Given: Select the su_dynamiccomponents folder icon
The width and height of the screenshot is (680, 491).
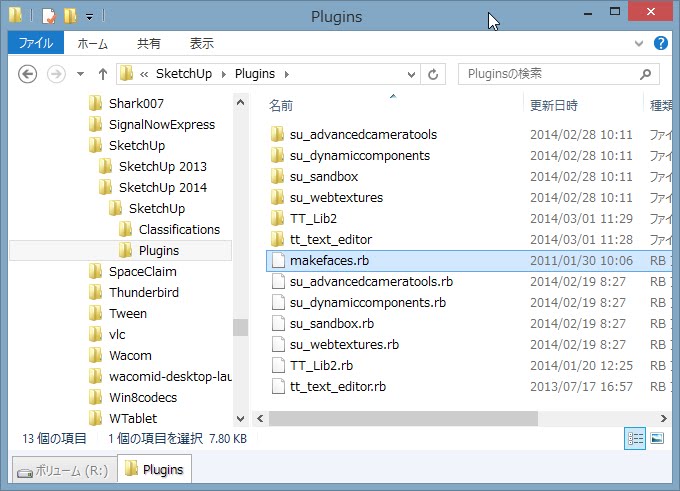Looking at the screenshot, I should 278,155.
